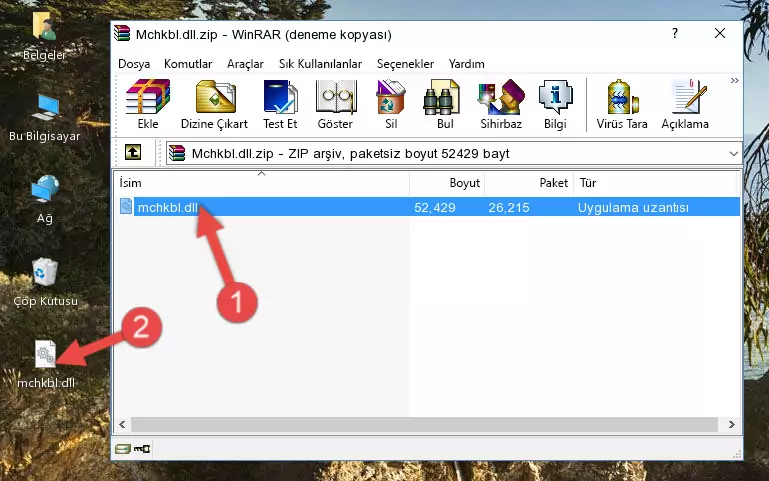Click the horizontal scrollbar right arrow
This screenshot has width=769, height=481.
click(731, 424)
